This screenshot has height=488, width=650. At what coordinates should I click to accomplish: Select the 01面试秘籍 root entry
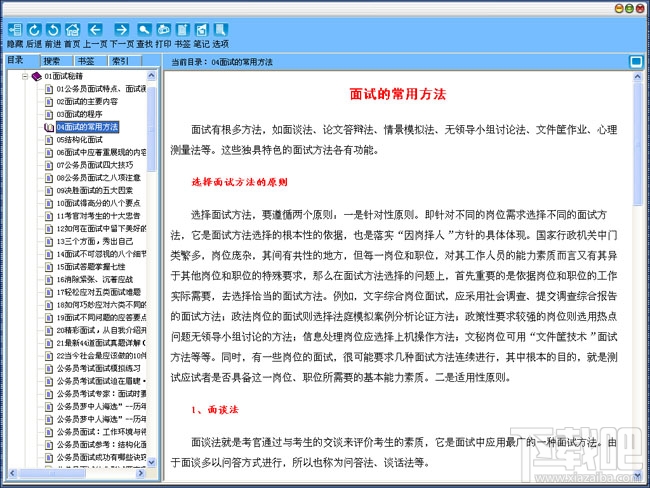63,76
